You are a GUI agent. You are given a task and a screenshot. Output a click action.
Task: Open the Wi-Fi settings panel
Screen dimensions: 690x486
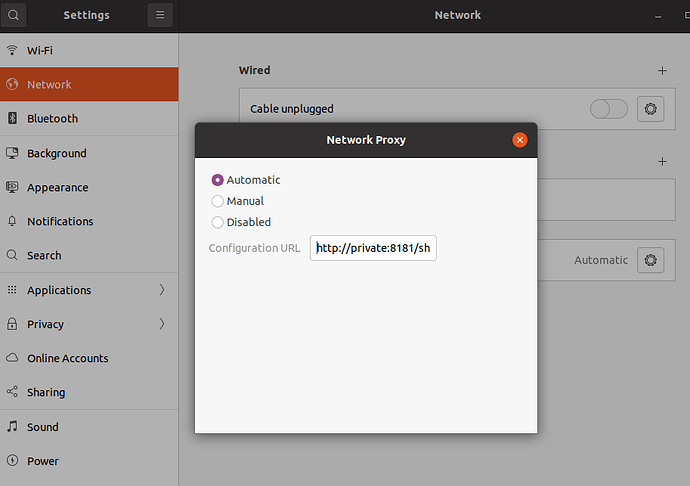(89, 50)
